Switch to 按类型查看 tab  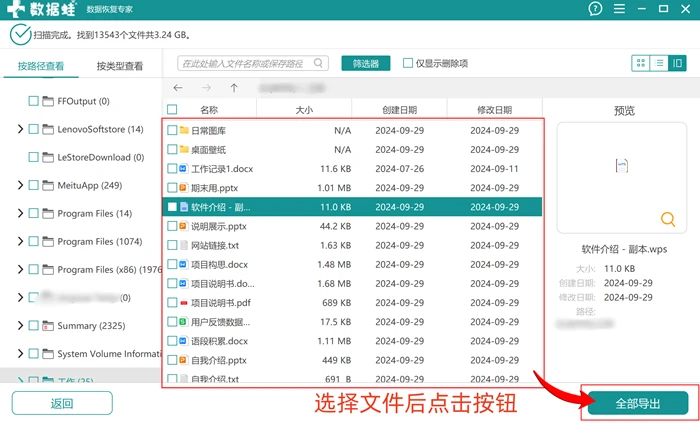pos(120,66)
